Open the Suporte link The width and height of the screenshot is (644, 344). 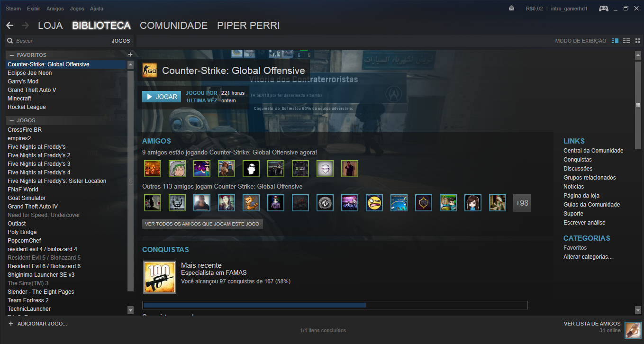[x=573, y=214]
